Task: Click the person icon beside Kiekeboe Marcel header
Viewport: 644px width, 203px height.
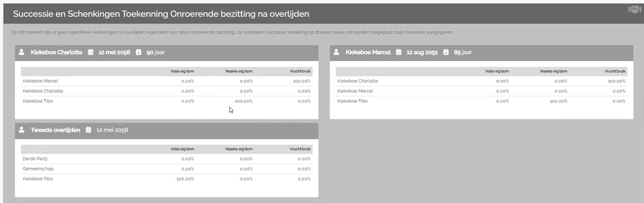Action: 336,52
